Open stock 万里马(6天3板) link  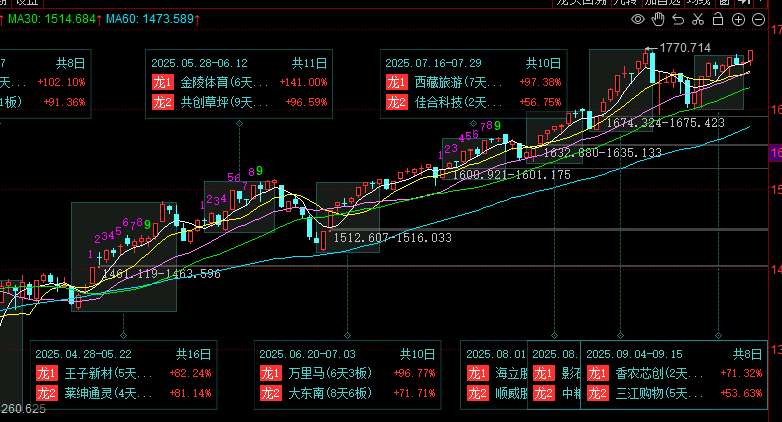(x=330, y=373)
